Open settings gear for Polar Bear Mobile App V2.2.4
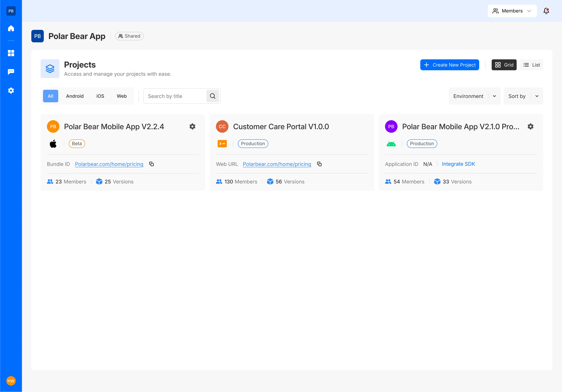This screenshot has height=392, width=562. [x=192, y=127]
